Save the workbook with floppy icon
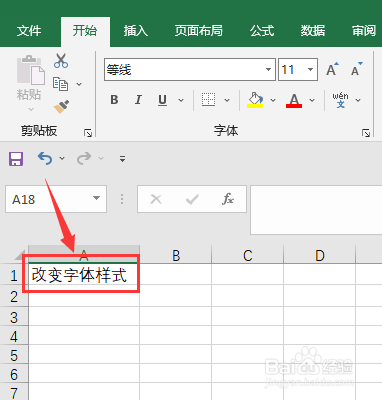This screenshot has width=382, height=400. click(16, 159)
